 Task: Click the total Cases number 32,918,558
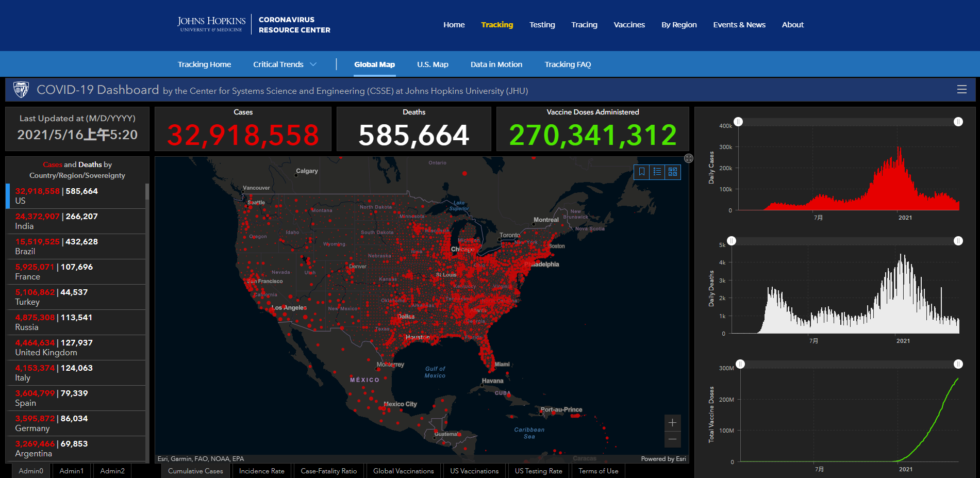pyautogui.click(x=243, y=135)
